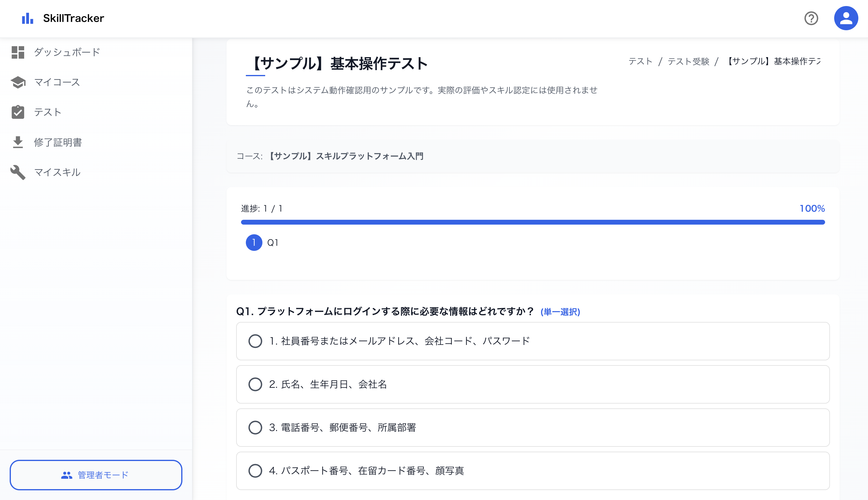Click the テスト breadcrumb item

click(640, 61)
